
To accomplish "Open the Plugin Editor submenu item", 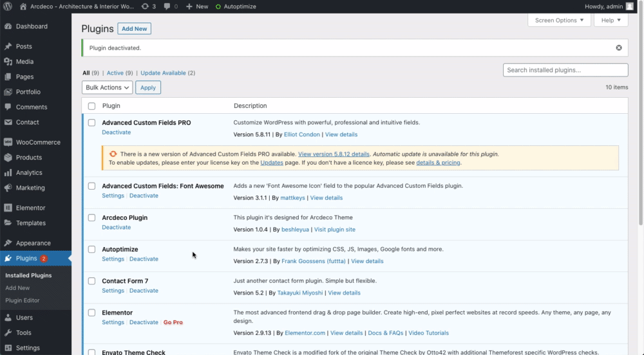I will (x=23, y=300).
